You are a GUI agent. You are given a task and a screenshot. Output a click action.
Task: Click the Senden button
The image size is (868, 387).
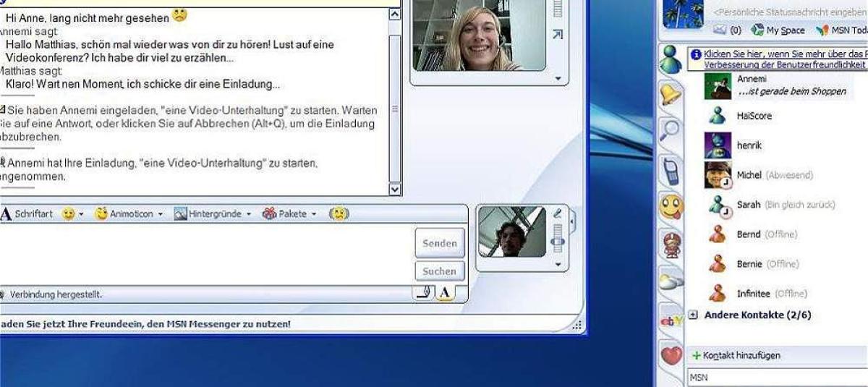pos(440,244)
